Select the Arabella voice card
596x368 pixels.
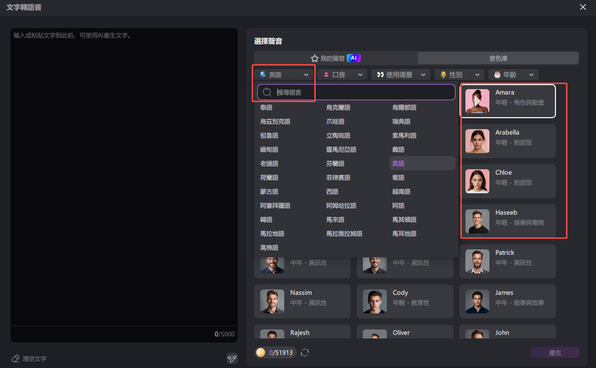508,141
